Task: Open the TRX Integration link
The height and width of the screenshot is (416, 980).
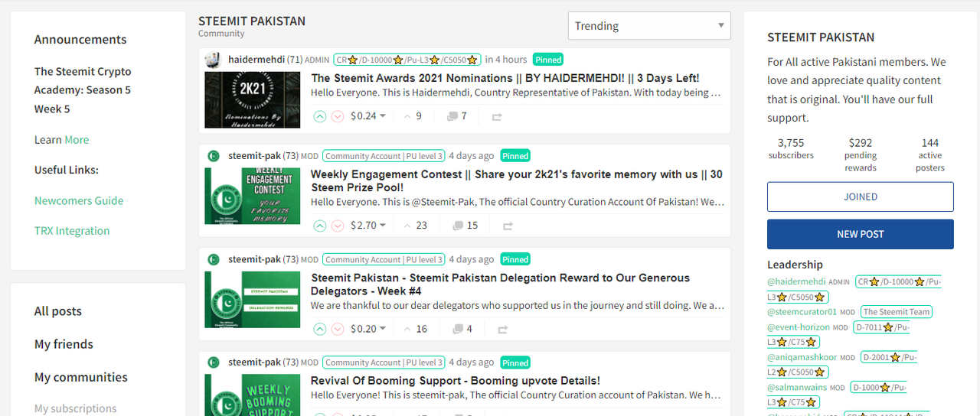Action: coord(72,230)
